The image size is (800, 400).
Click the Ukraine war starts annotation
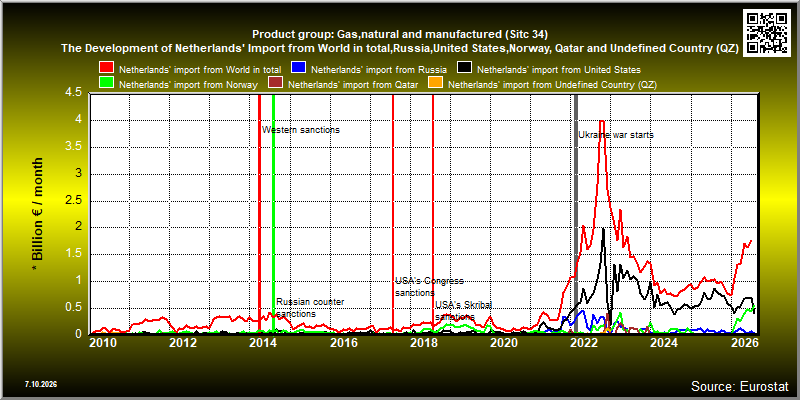[x=616, y=135]
